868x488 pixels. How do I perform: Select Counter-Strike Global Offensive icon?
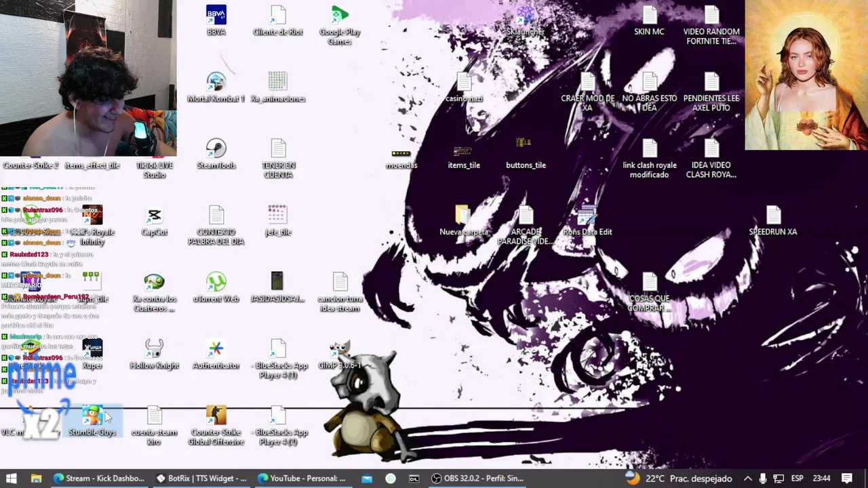click(x=216, y=426)
